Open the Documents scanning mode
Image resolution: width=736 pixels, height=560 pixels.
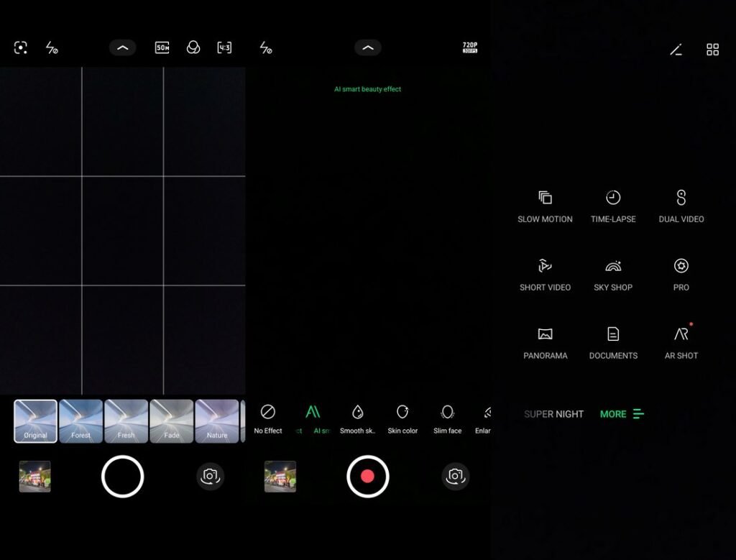coord(613,343)
